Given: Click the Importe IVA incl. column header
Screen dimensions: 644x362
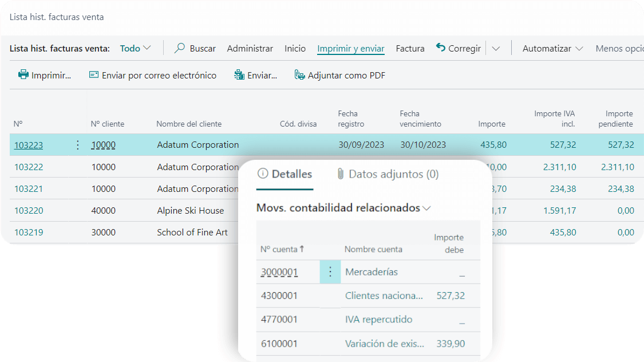Looking at the screenshot, I should click(555, 119).
